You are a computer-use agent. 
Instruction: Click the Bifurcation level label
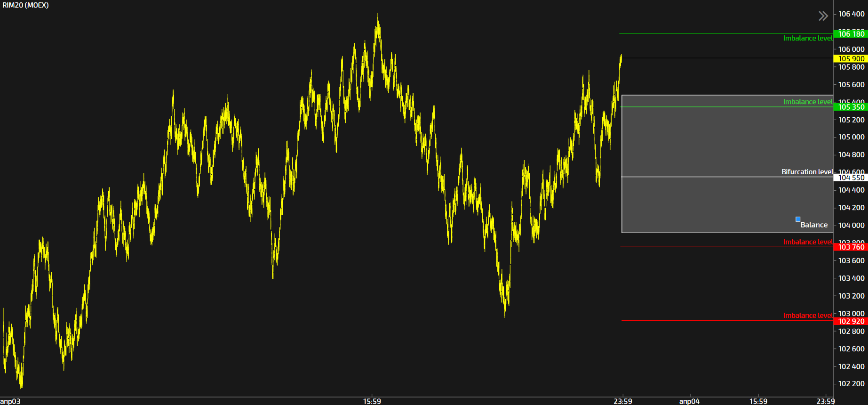807,172
